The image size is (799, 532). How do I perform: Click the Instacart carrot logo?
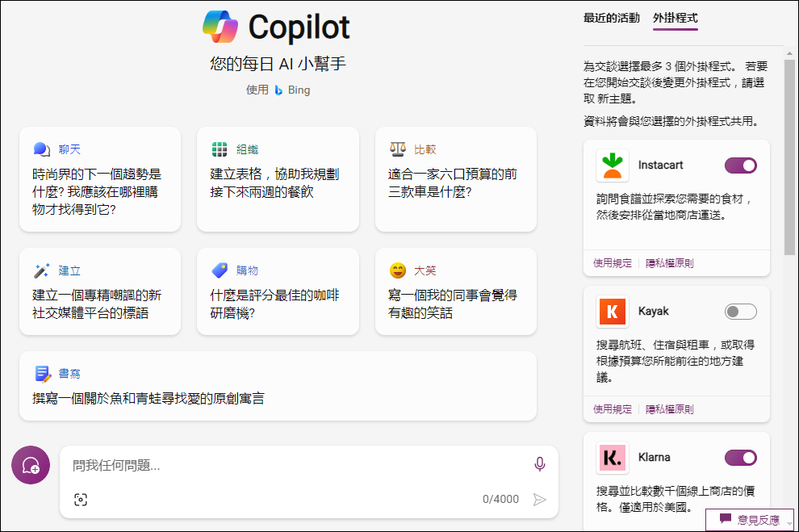(x=613, y=165)
